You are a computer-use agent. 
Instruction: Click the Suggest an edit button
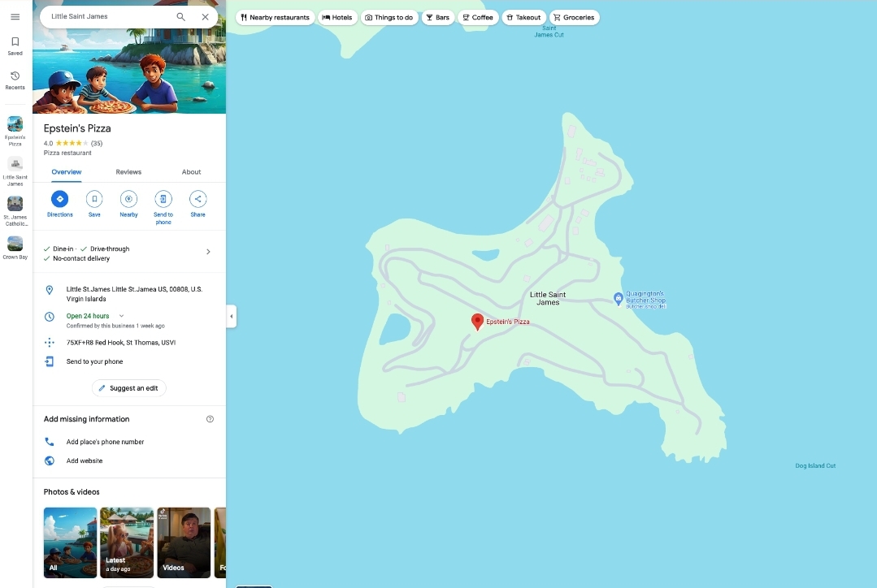pos(128,388)
